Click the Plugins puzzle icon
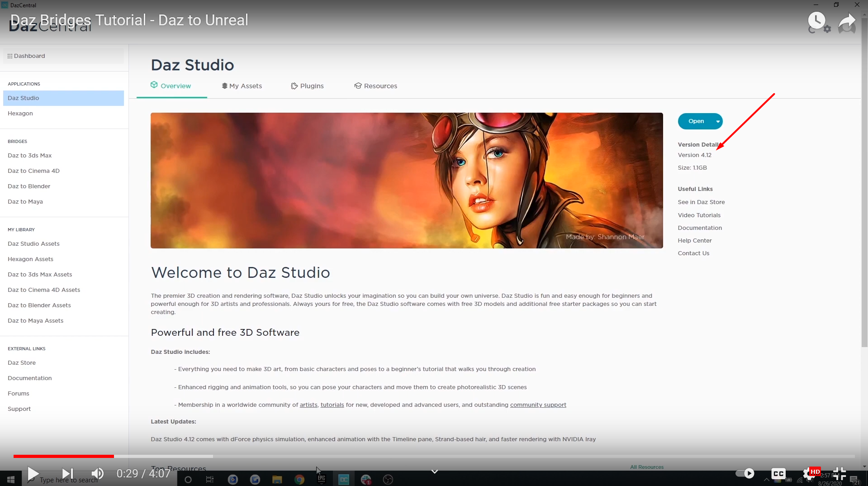The width and height of the screenshot is (868, 486). pyautogui.click(x=294, y=86)
